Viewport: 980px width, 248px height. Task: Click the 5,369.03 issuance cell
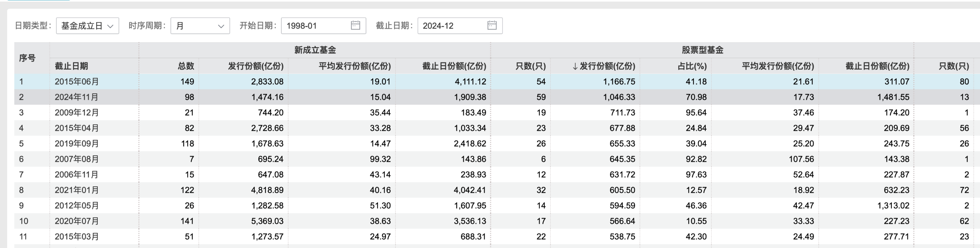click(x=267, y=221)
